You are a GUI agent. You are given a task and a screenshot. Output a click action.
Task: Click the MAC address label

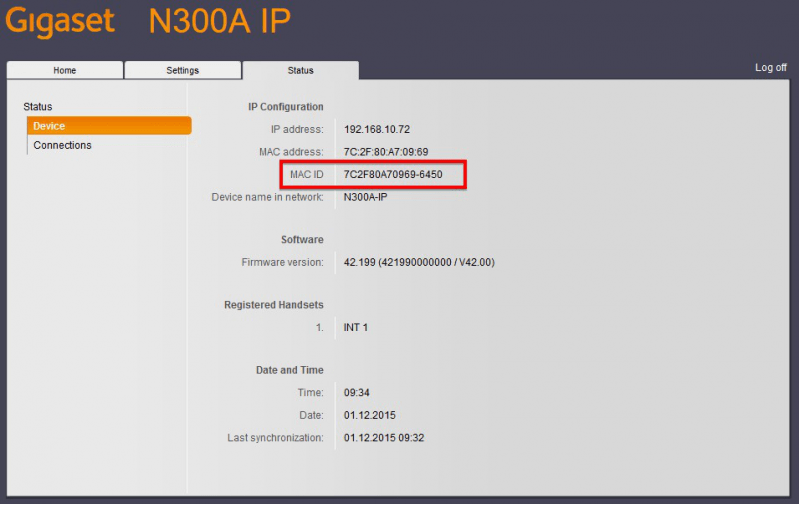click(x=291, y=152)
